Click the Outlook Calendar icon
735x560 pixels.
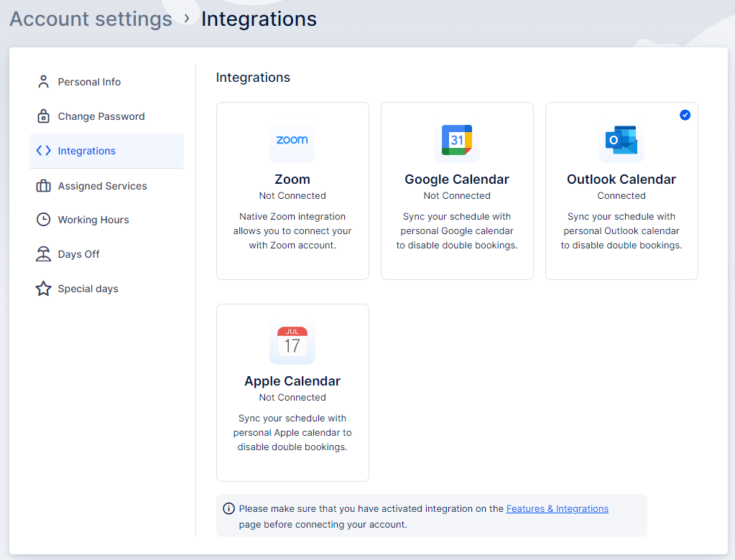click(621, 141)
